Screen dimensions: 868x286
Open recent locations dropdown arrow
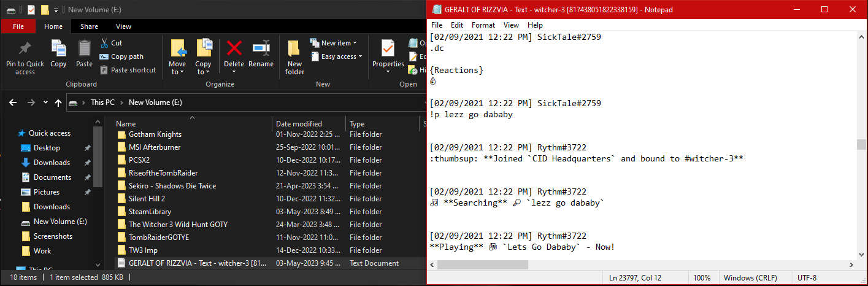coord(45,102)
